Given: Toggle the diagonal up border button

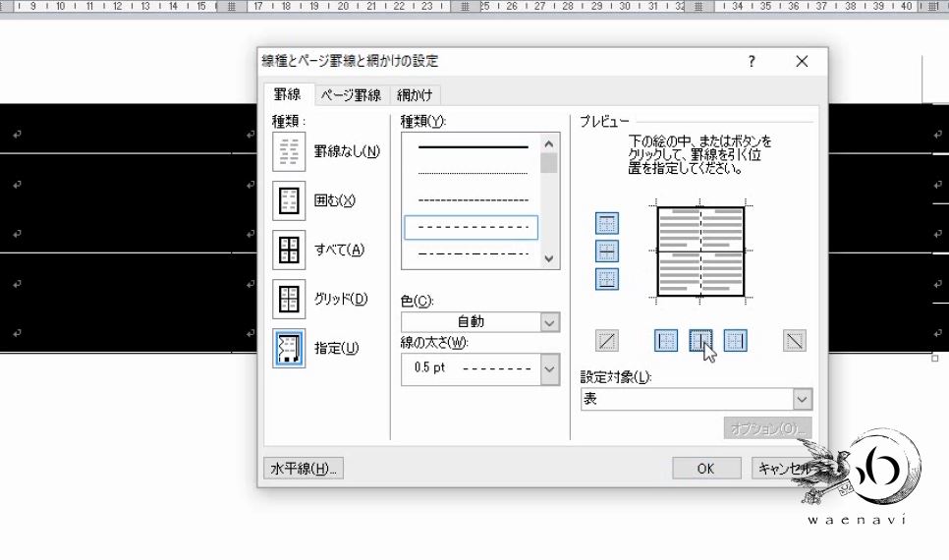Looking at the screenshot, I should tap(607, 341).
